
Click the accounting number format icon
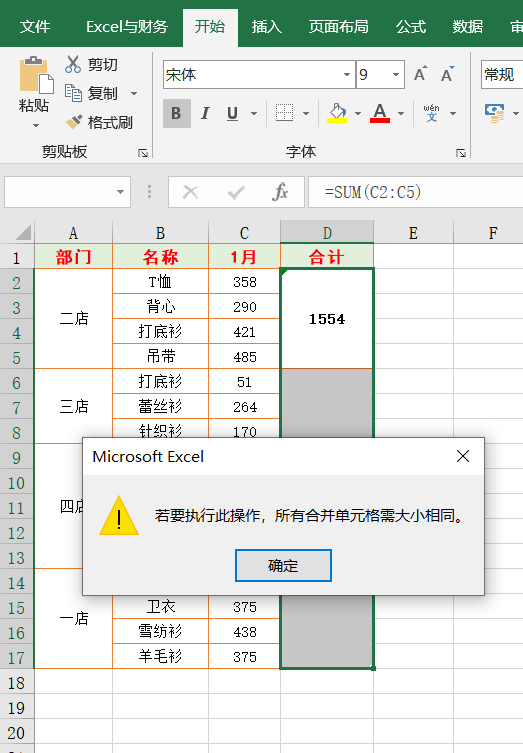click(495, 113)
